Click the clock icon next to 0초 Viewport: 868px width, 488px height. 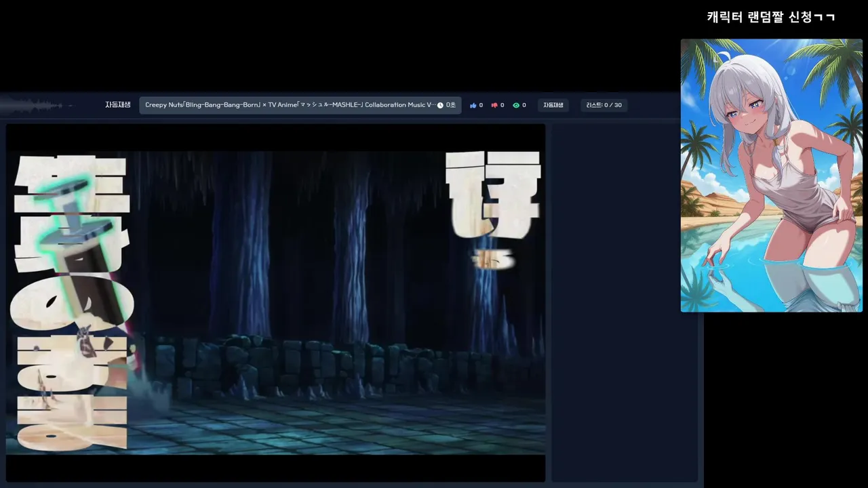[440, 105]
